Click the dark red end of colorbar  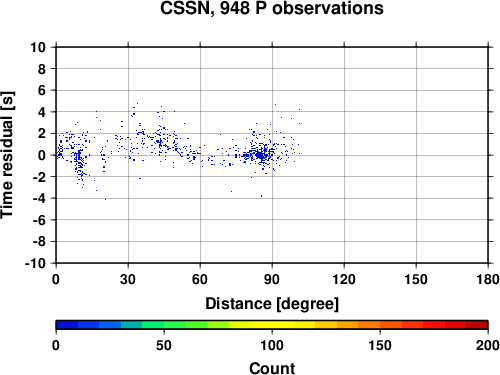[x=477, y=325]
